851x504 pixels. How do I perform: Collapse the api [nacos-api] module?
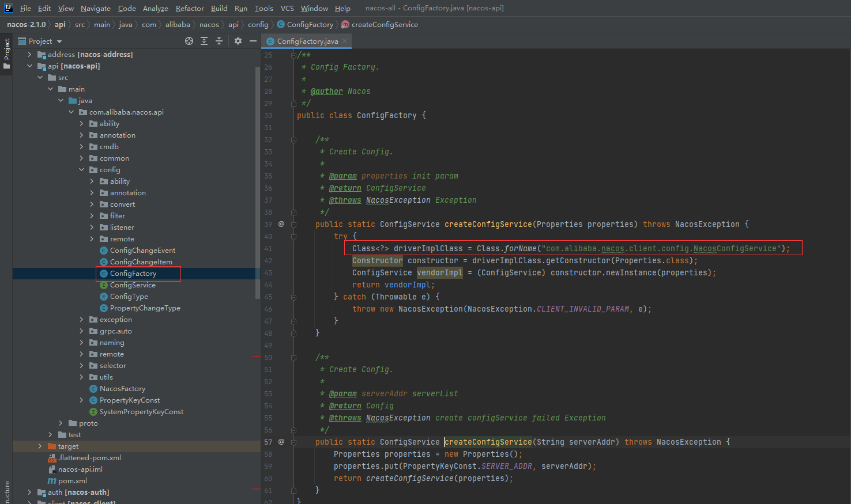29,66
